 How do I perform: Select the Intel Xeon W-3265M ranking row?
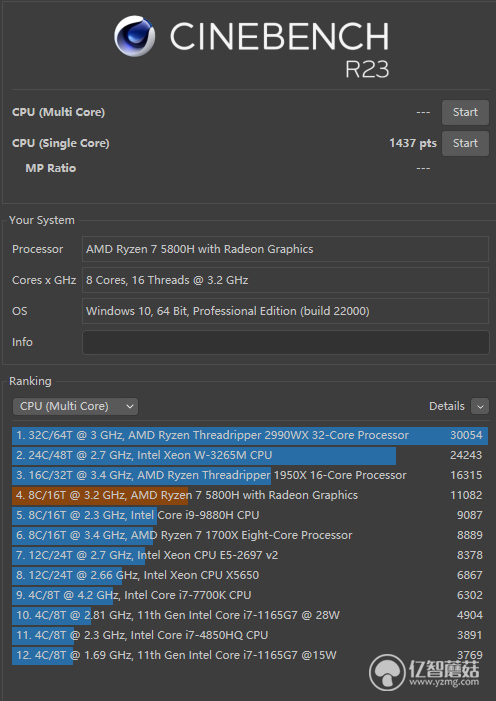pyautogui.click(x=250, y=456)
